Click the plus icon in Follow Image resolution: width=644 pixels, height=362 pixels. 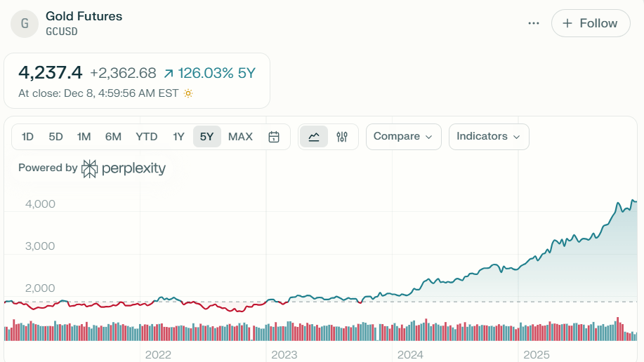click(x=567, y=23)
